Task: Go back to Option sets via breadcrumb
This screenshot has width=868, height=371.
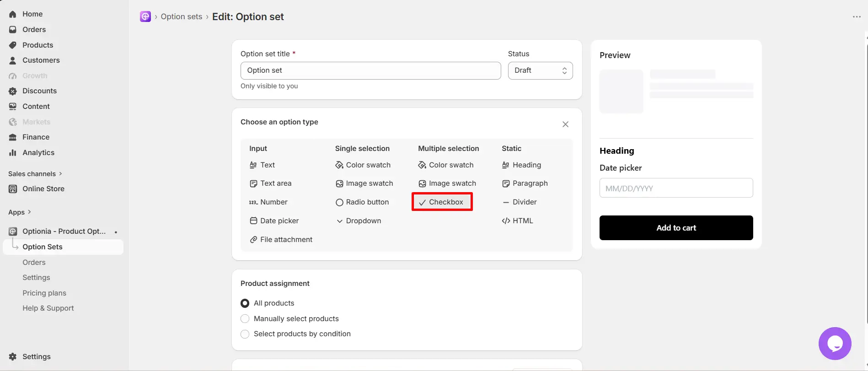Action: pos(181,17)
